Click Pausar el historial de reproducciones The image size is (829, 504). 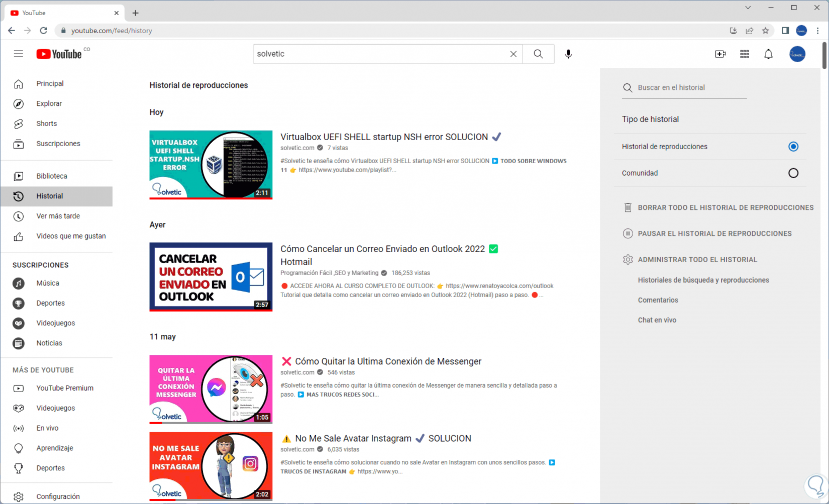[x=707, y=233]
